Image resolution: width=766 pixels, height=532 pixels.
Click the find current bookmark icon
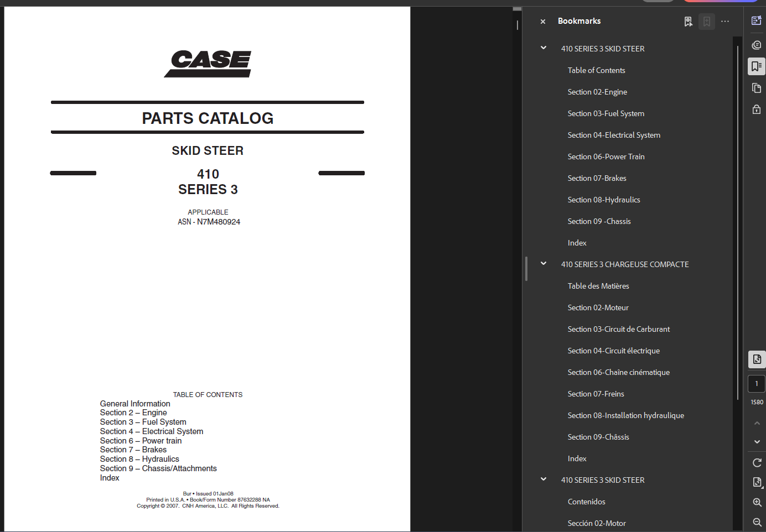point(688,22)
